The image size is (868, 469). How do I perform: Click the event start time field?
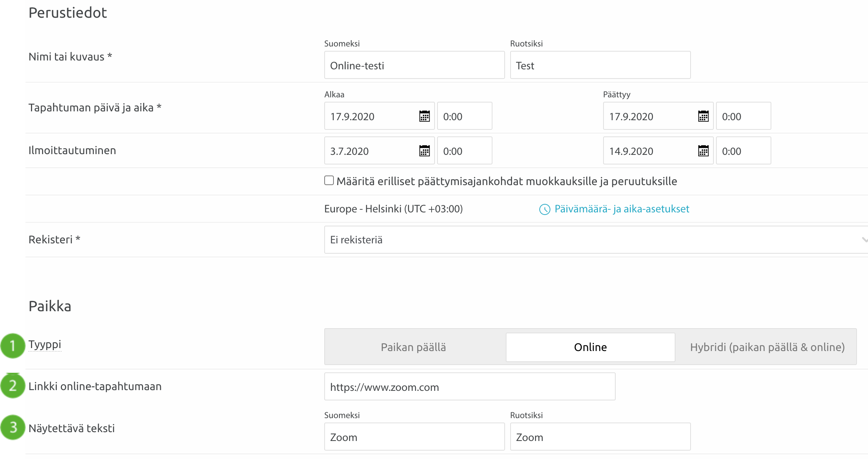tap(464, 116)
